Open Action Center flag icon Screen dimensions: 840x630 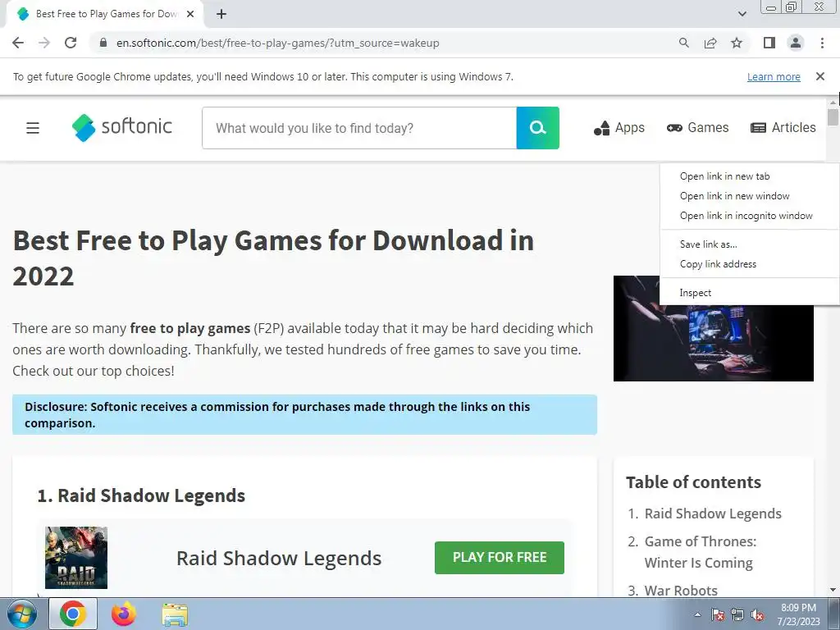[x=717, y=615]
